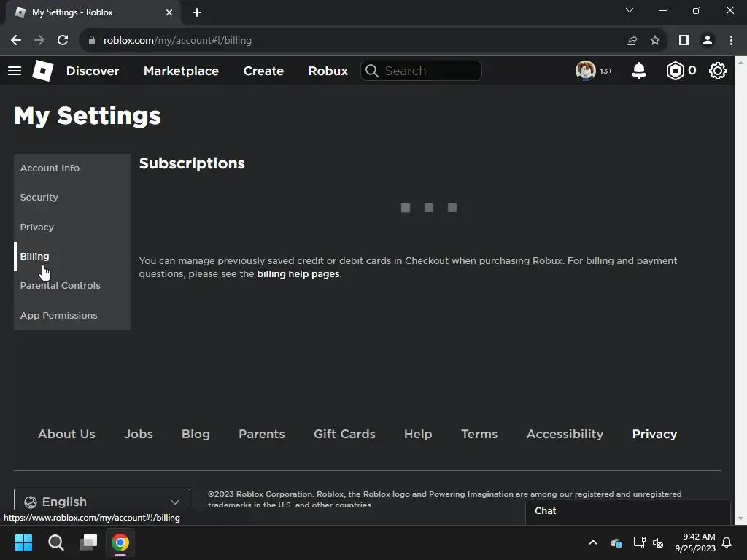Select the Billing settings tab

tap(72, 256)
